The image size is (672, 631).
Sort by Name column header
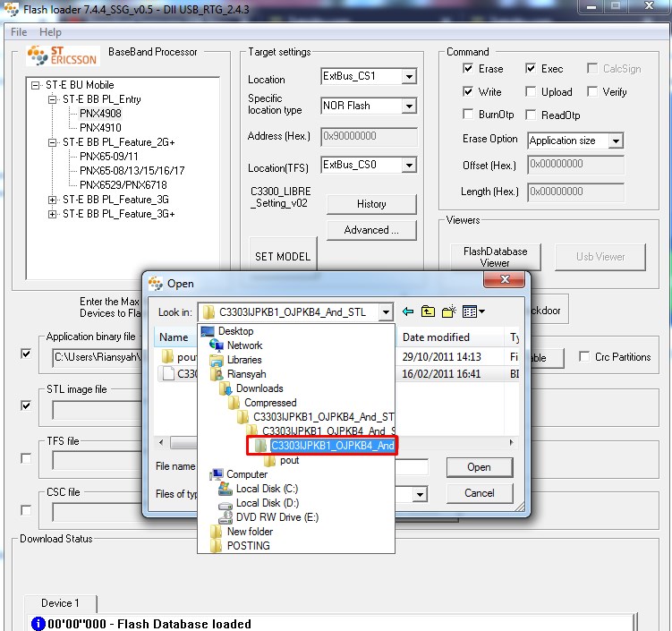tap(174, 337)
